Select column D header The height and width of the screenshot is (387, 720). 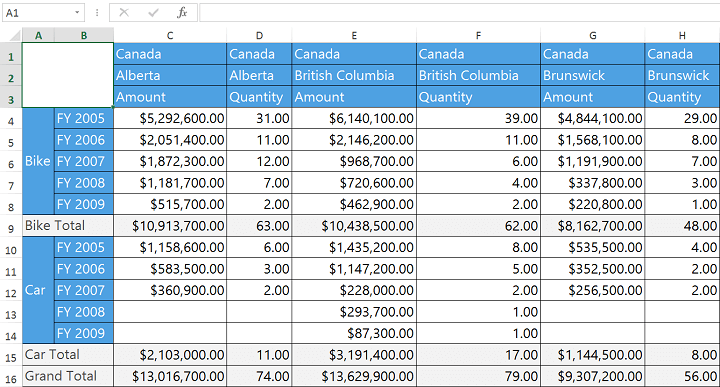(259, 35)
